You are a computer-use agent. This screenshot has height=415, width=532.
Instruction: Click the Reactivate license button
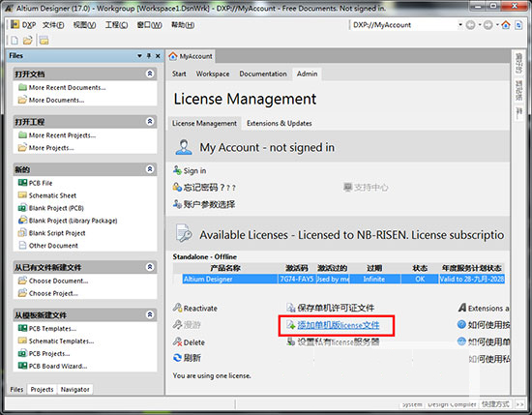click(x=200, y=309)
